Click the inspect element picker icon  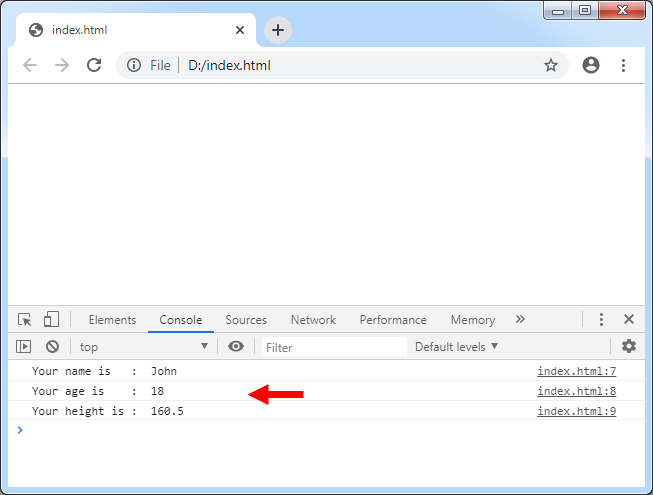click(x=25, y=320)
